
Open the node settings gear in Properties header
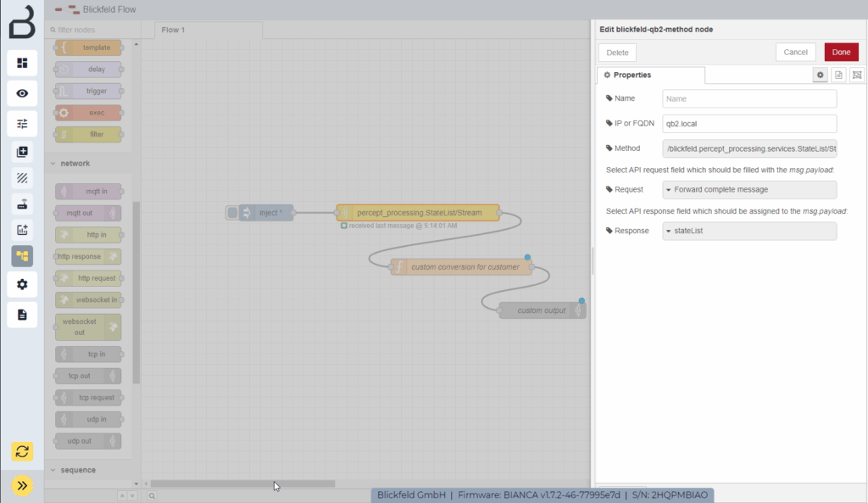click(x=820, y=75)
